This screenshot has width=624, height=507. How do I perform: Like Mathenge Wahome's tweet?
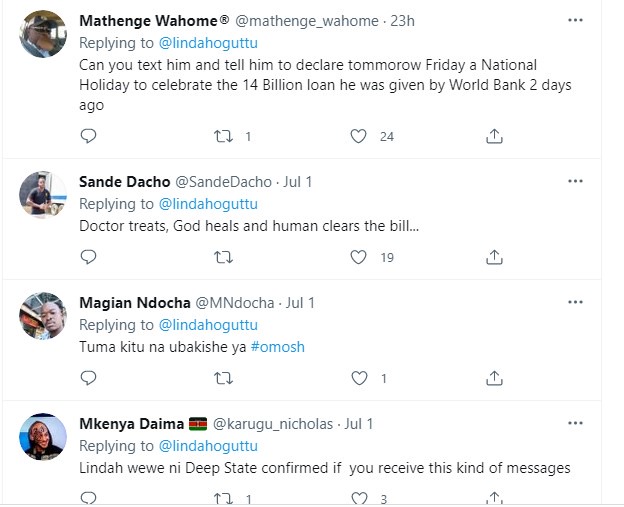(x=359, y=136)
